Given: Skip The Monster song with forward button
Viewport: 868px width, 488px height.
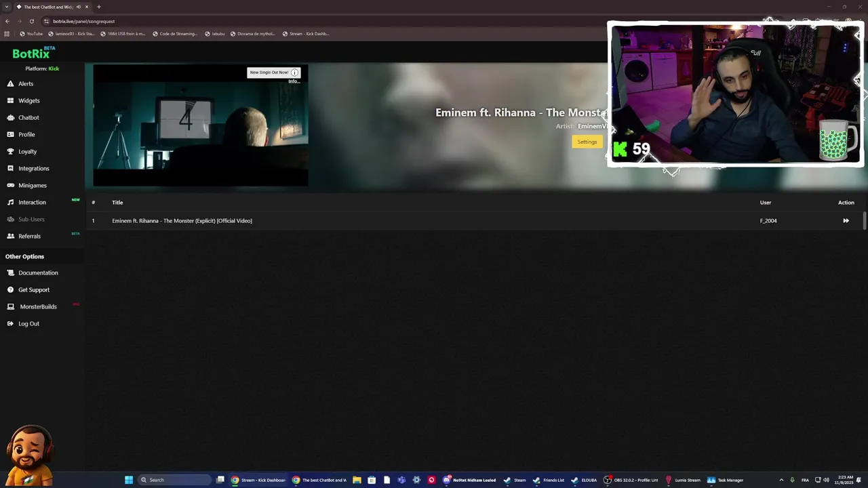Looking at the screenshot, I should [x=846, y=221].
